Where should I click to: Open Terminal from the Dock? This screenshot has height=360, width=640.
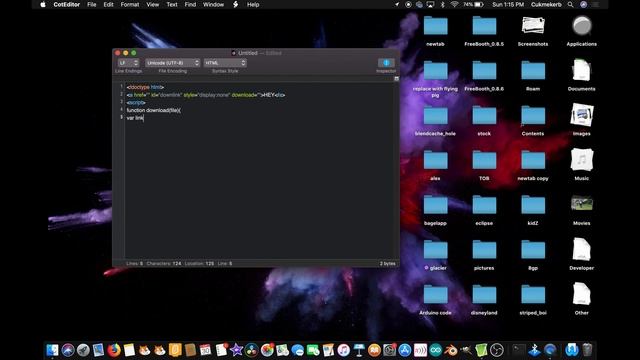[519, 350]
